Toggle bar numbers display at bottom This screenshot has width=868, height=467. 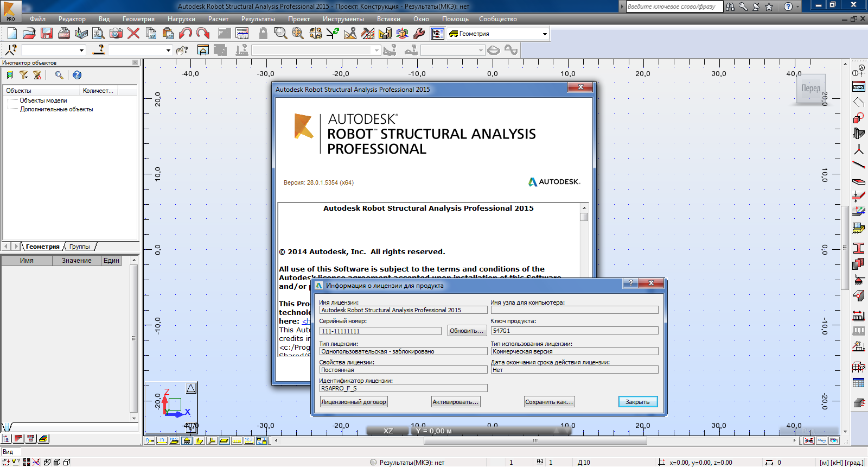pos(162,440)
